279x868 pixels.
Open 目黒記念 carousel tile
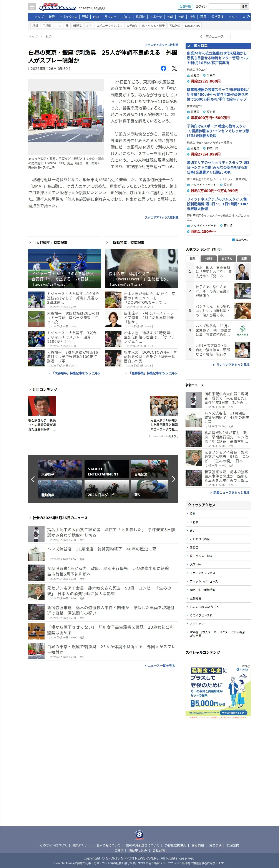(x=150, y=469)
